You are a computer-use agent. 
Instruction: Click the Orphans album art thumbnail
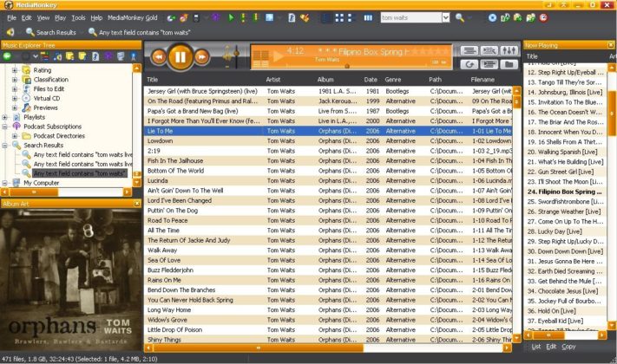click(x=71, y=279)
